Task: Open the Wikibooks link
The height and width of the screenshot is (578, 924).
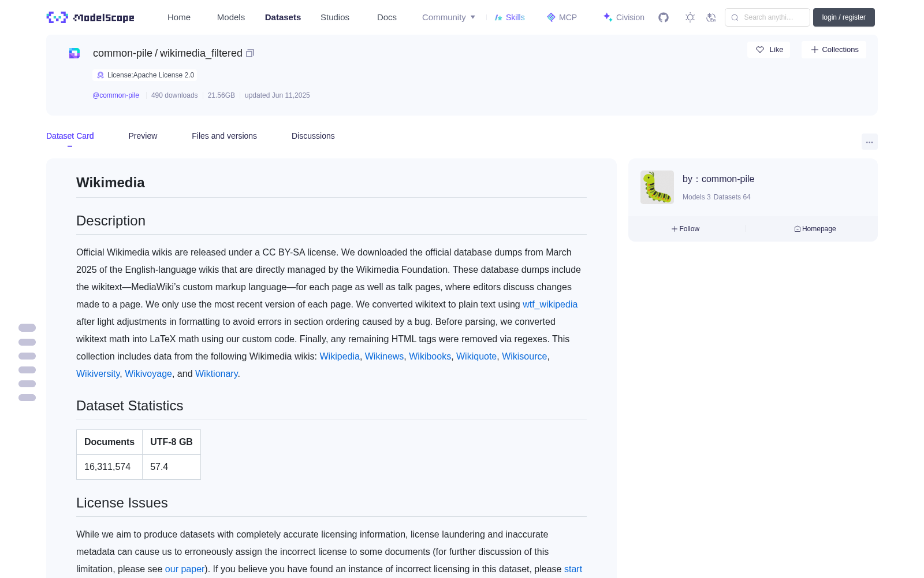Action: (430, 357)
